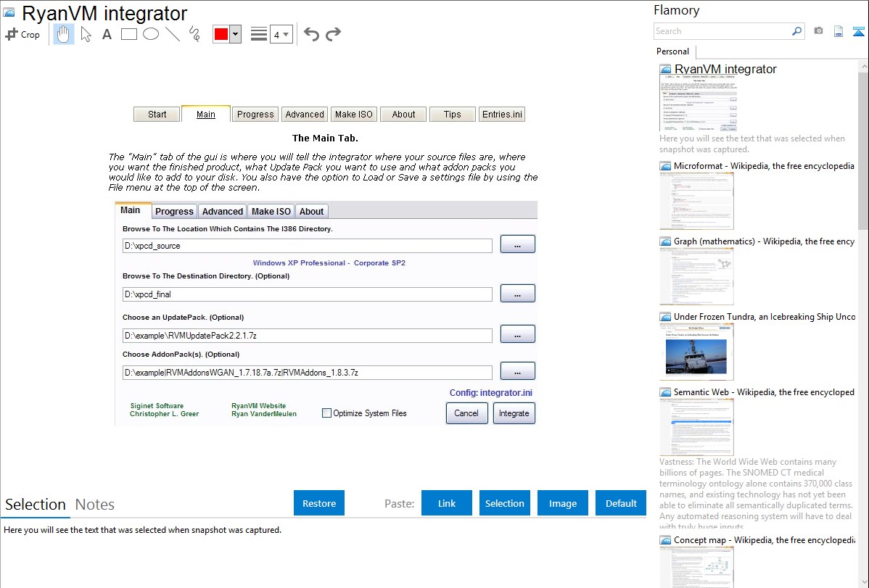Open the top-row Progress tab button
The image size is (869, 588).
(x=255, y=114)
